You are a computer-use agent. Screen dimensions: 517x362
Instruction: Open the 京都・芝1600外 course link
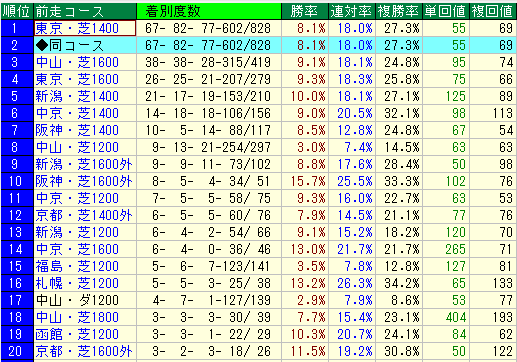tap(84, 351)
